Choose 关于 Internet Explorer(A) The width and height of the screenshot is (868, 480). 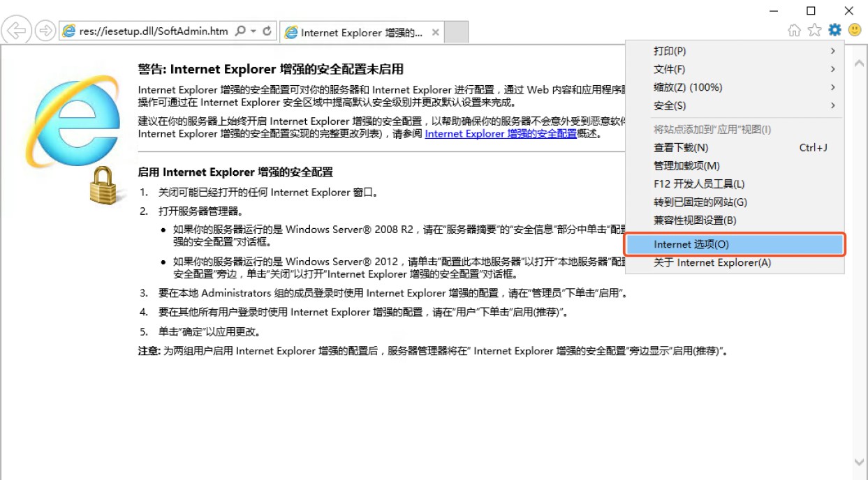click(x=735, y=263)
